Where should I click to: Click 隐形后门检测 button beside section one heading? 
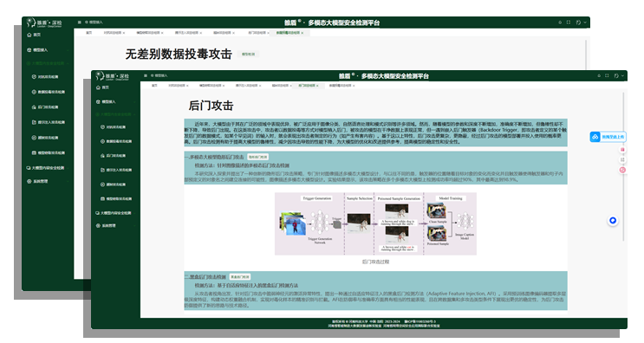pos(258,157)
